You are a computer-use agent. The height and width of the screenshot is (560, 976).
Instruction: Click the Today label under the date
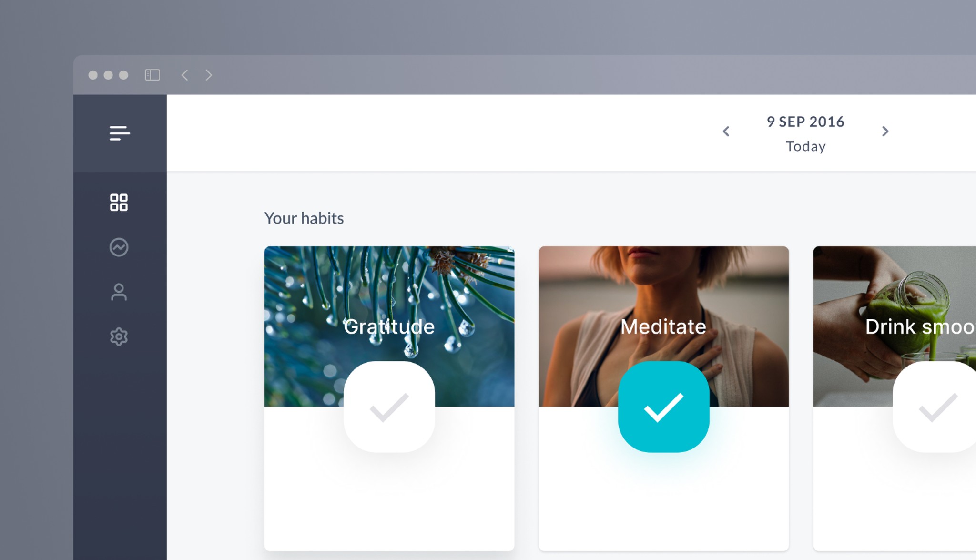[805, 146]
